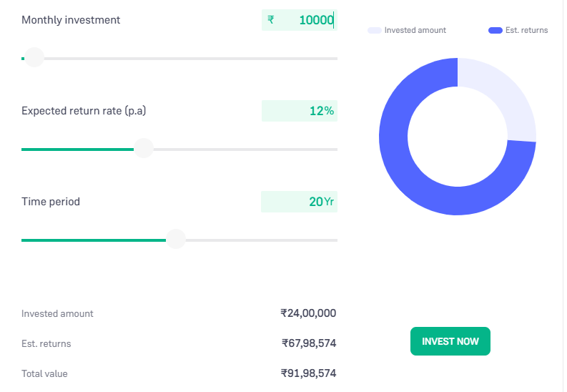This screenshot has height=392, width=567.
Task: Click the Total value figure ₹91,98,574
Action: [308, 373]
